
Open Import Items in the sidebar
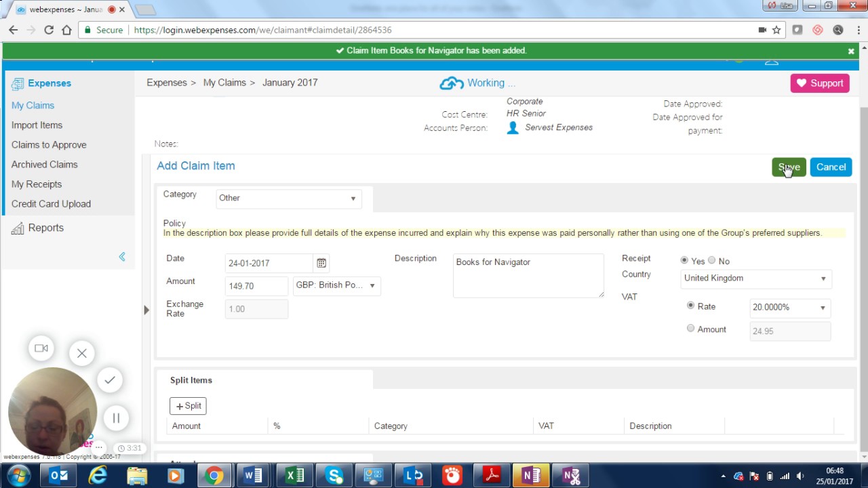tap(37, 125)
